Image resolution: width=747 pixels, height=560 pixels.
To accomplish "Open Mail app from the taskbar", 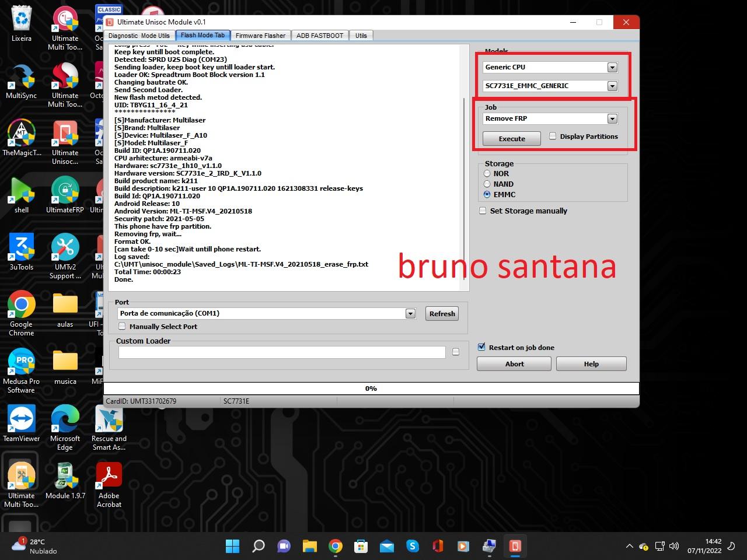I will tap(387, 546).
